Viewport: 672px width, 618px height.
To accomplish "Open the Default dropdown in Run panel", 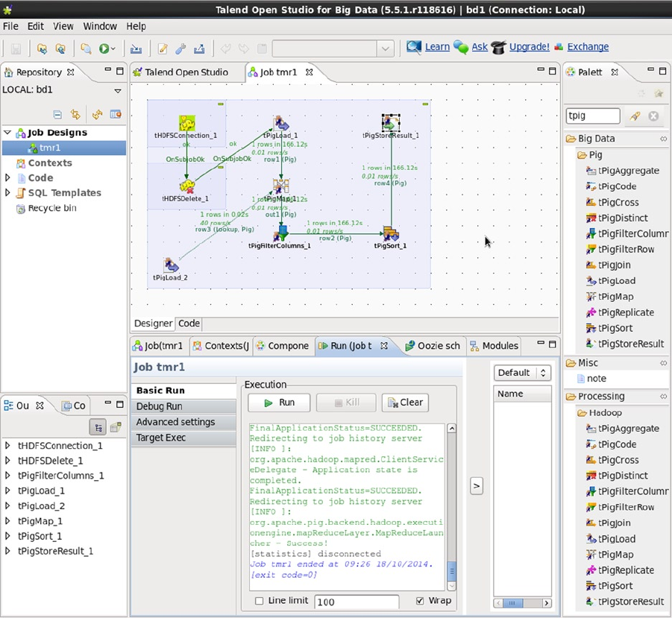I will [x=523, y=373].
